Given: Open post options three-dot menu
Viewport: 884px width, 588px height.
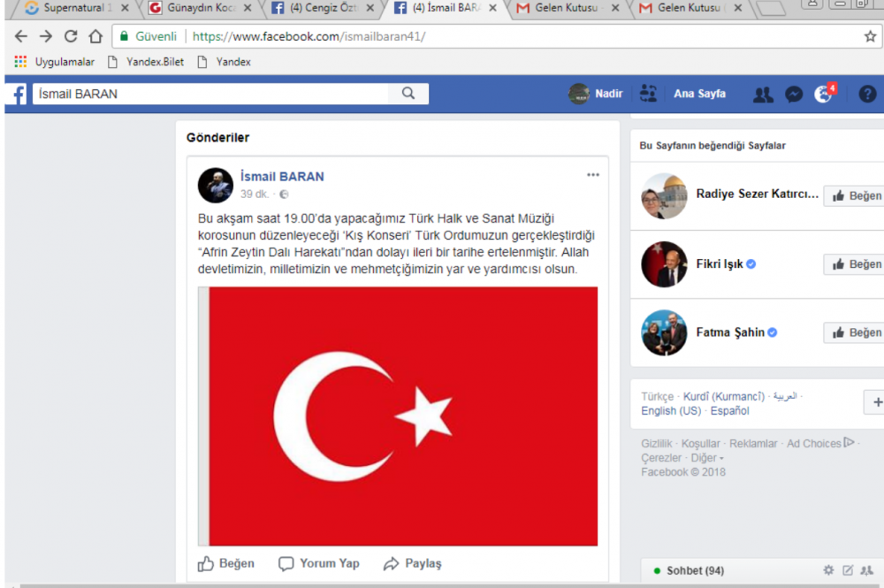Looking at the screenshot, I should (x=593, y=175).
